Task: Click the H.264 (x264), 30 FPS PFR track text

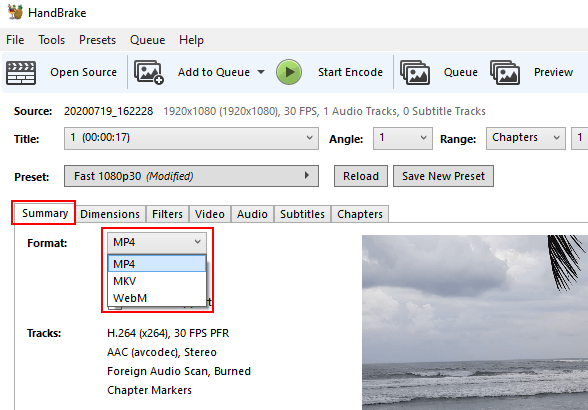Action: point(168,333)
